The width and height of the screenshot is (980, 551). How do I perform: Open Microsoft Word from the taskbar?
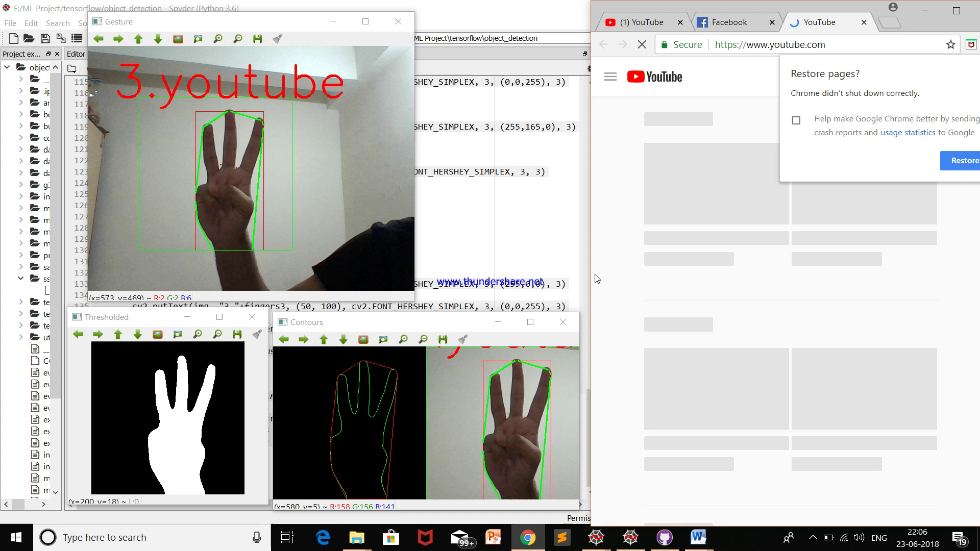point(698,537)
